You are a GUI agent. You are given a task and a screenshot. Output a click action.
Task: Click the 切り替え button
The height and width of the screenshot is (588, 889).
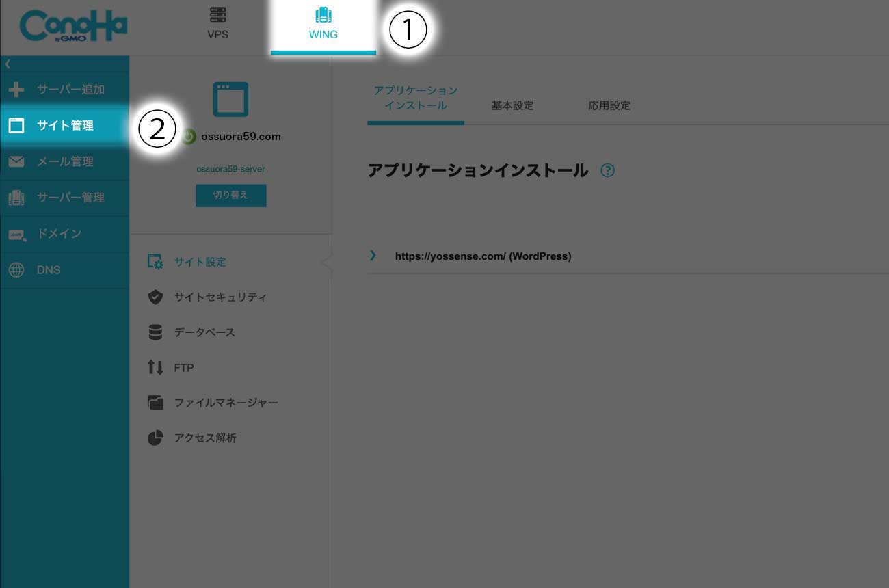[x=230, y=195]
